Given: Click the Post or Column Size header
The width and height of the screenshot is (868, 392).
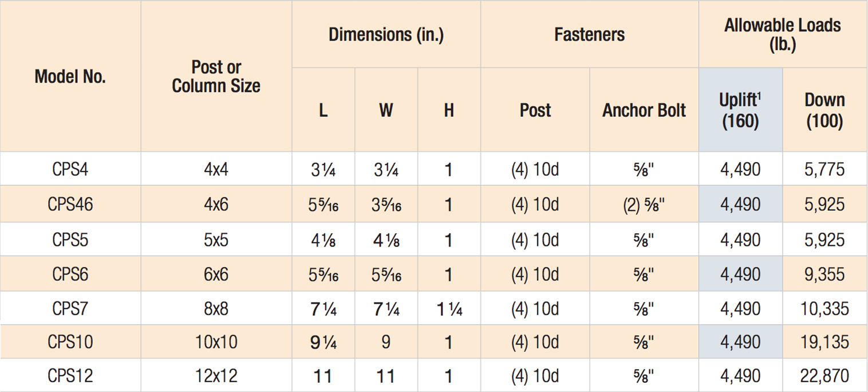Looking at the screenshot, I should tap(216, 76).
